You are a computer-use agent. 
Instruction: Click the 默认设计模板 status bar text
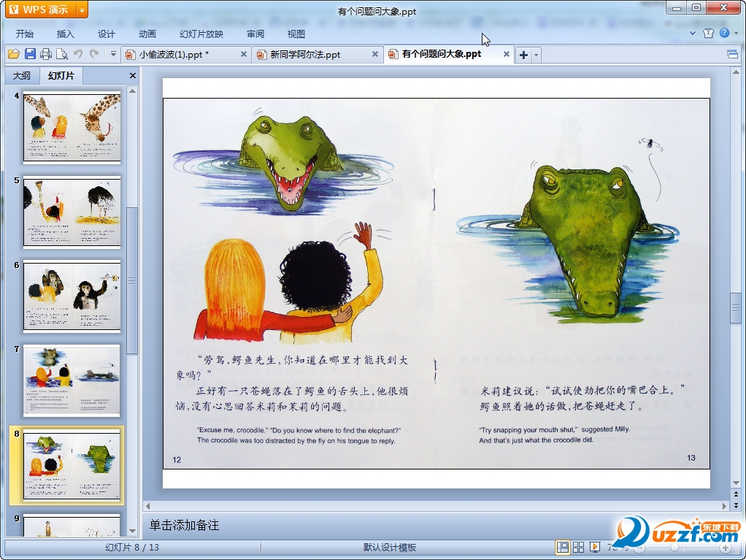[390, 548]
